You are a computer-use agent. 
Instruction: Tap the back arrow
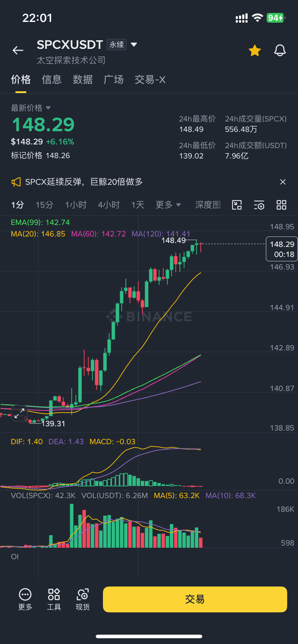point(18,50)
